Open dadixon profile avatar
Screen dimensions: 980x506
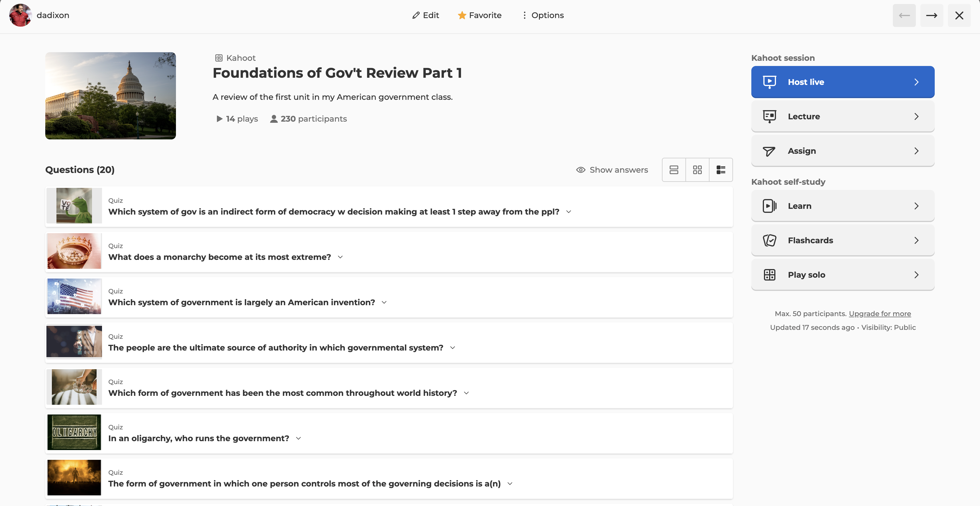click(20, 15)
